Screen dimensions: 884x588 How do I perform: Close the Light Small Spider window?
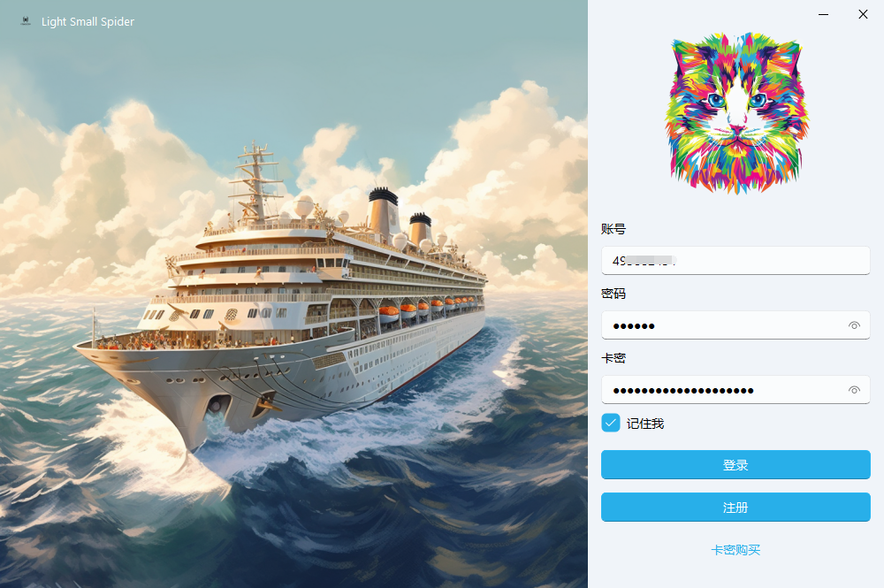863,14
